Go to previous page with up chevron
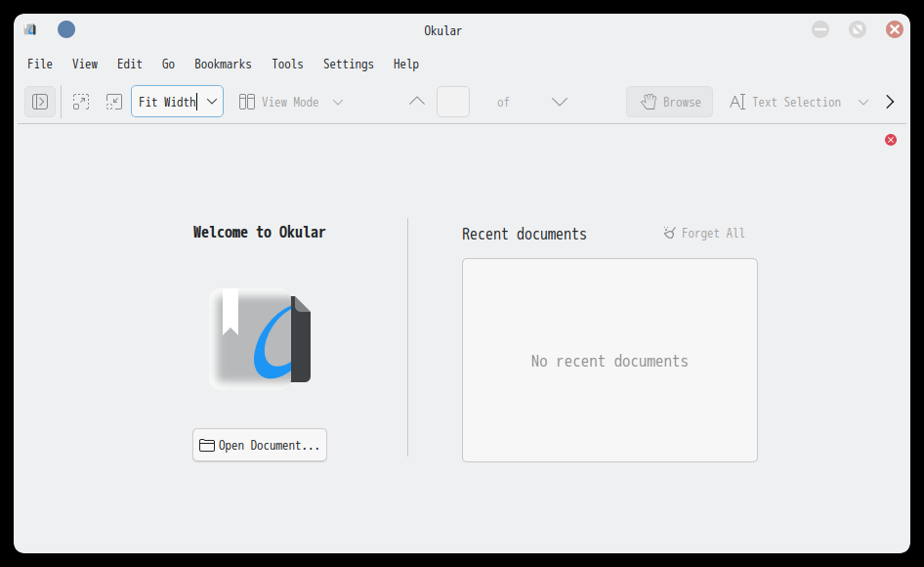Viewport: 924px width, 567px height. (x=417, y=102)
